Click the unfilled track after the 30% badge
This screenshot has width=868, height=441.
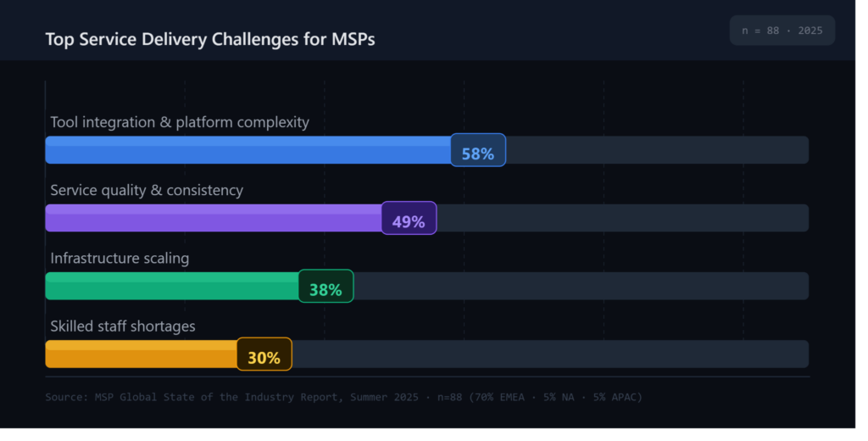point(550,354)
